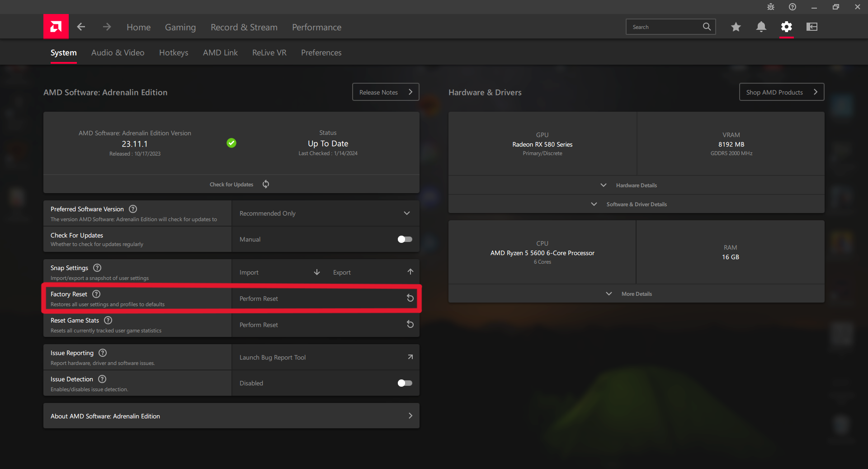Expand Software & Driver Details
The image size is (868, 469).
(x=637, y=204)
